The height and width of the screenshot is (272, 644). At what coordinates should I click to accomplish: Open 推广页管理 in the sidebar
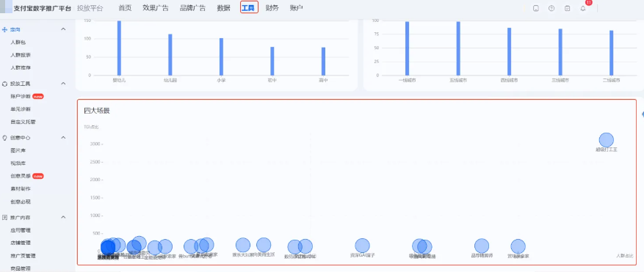point(23,256)
